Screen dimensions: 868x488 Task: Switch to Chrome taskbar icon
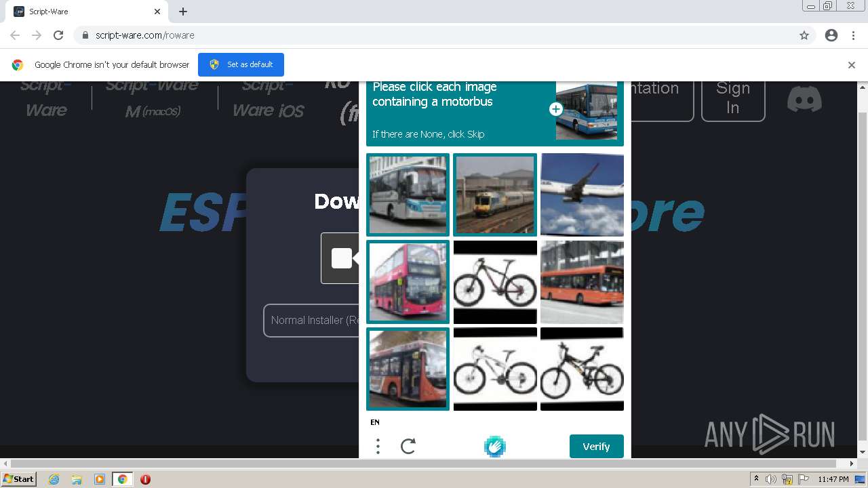coord(122,479)
